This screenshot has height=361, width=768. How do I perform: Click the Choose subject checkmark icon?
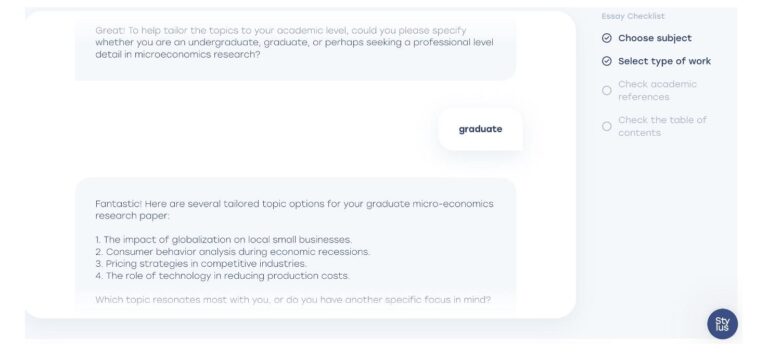607,38
